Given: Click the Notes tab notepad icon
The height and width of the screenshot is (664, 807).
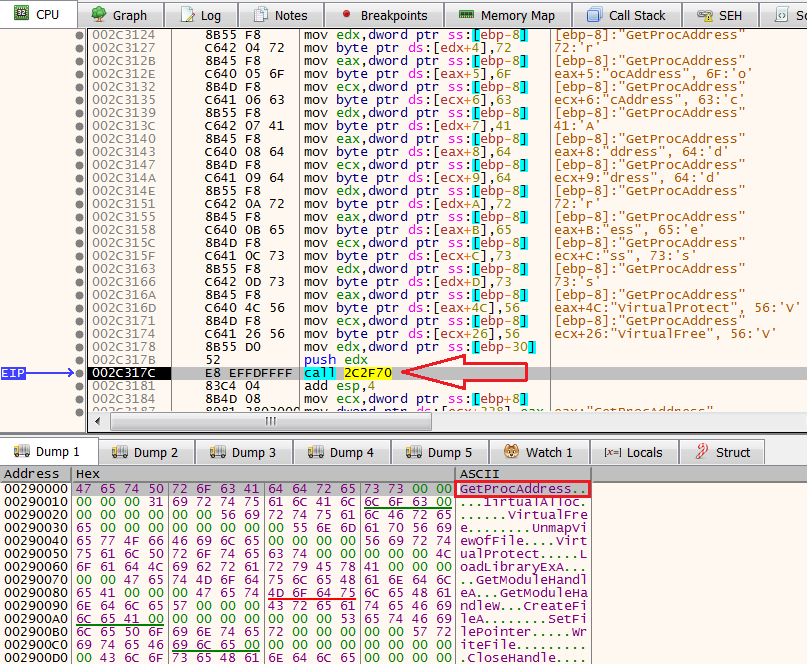Looking at the screenshot, I should tap(261, 14).
